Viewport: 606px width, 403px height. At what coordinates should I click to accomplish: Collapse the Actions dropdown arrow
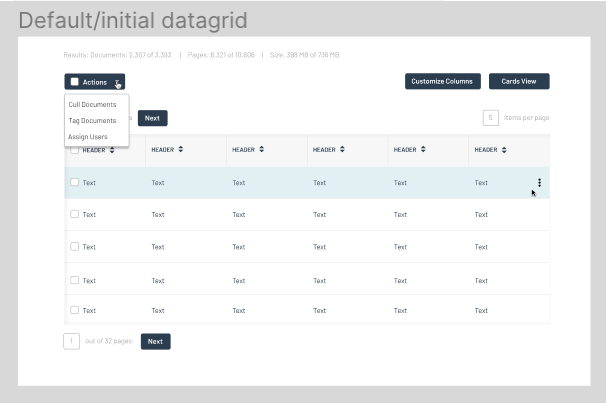pyautogui.click(x=116, y=82)
